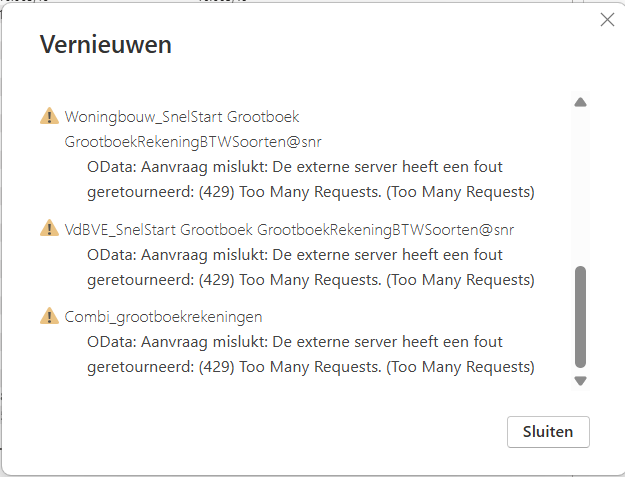Click the OData error line under Combi_grootboekrekeningen
The height and width of the screenshot is (477, 625).
294,341
